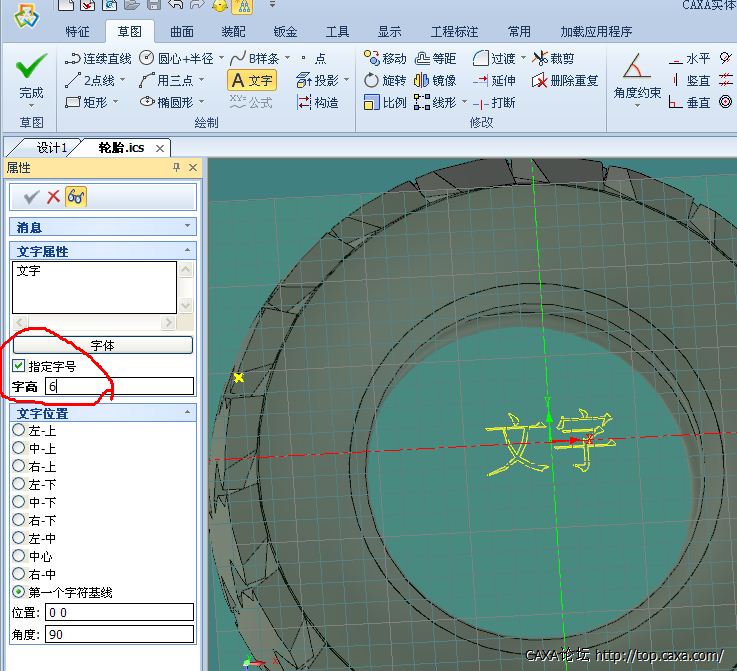The width and height of the screenshot is (737, 671).
Task: Select the 中心 position radio
Action: tap(18, 555)
